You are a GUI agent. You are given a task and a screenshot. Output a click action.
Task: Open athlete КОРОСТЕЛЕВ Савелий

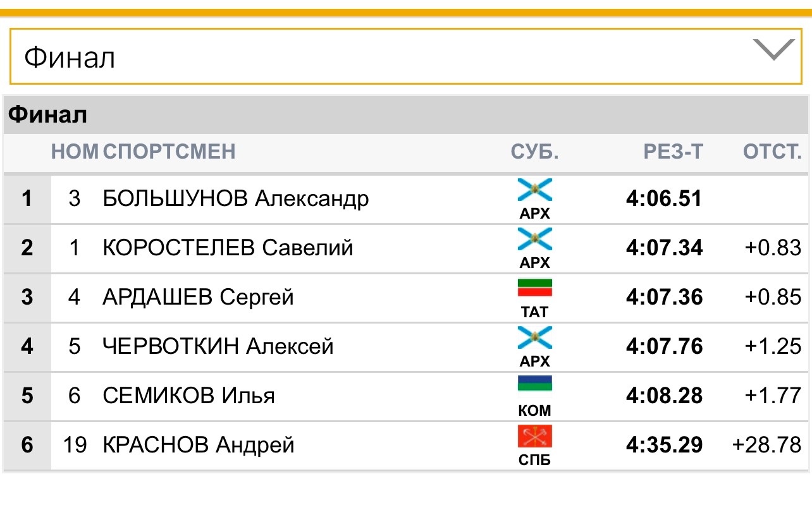pos(228,248)
